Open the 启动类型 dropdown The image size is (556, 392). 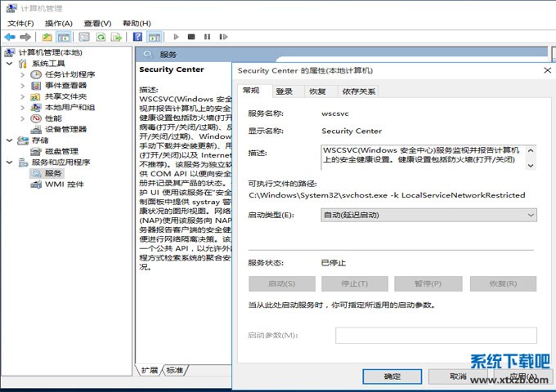point(428,215)
